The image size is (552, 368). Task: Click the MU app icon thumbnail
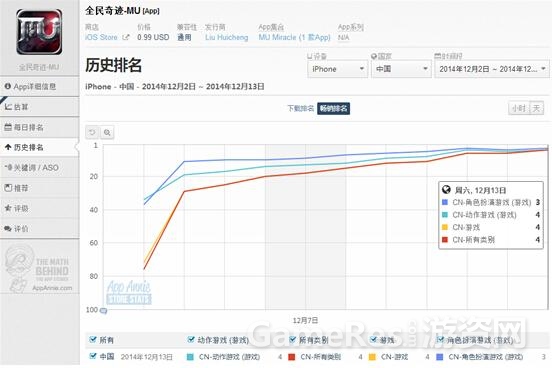pyautogui.click(x=39, y=32)
